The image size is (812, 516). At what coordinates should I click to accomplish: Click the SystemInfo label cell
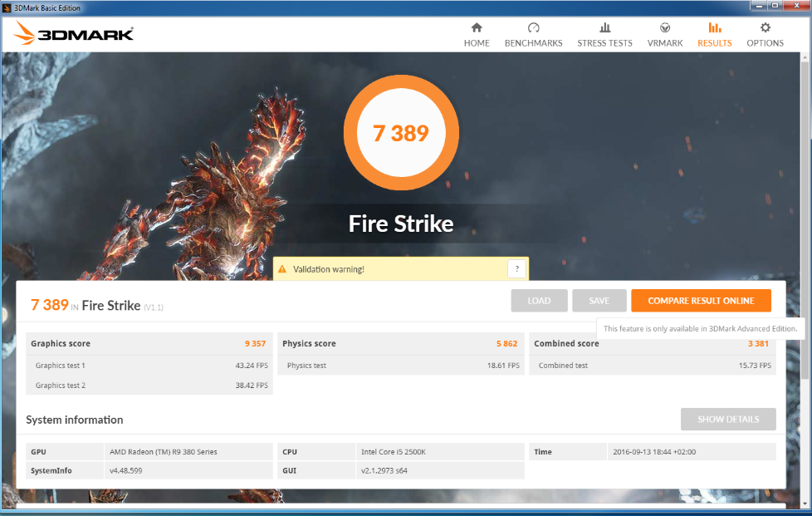(x=65, y=470)
